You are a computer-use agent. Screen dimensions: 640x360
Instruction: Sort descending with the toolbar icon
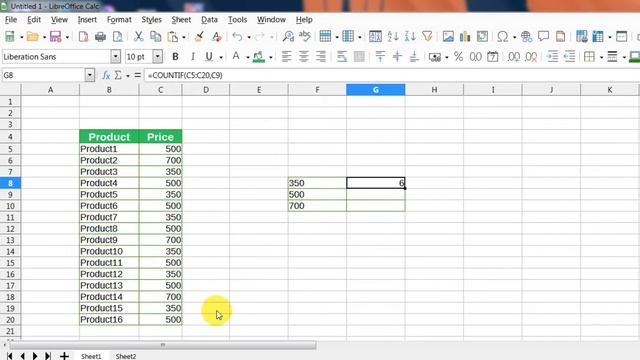[410, 37]
